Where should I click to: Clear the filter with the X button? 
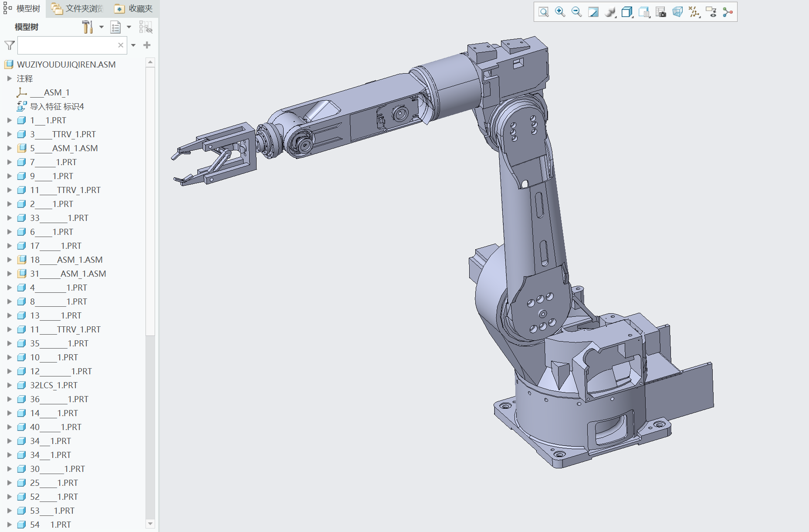[x=121, y=45]
